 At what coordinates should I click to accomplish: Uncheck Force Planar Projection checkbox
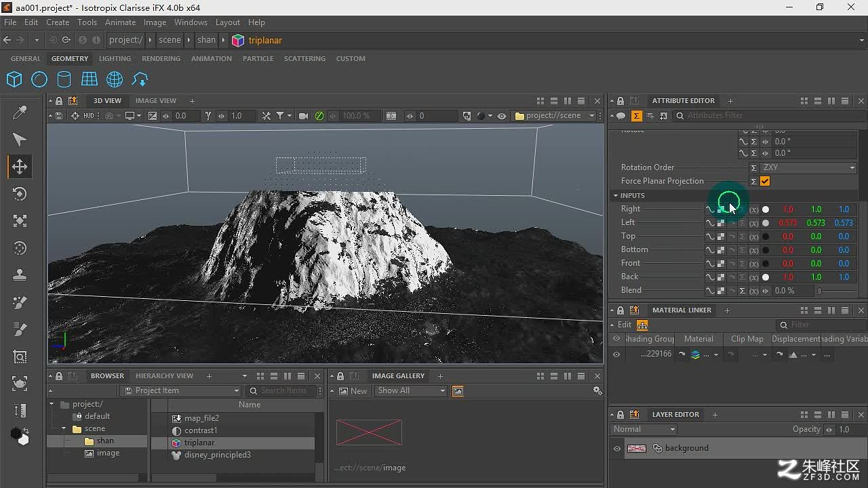pyautogui.click(x=765, y=181)
